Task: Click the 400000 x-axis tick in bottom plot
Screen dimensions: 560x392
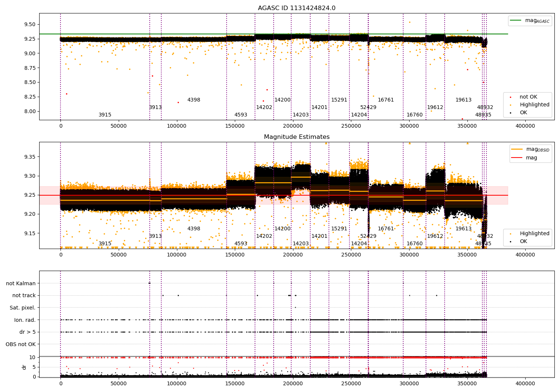Action: point(525,383)
